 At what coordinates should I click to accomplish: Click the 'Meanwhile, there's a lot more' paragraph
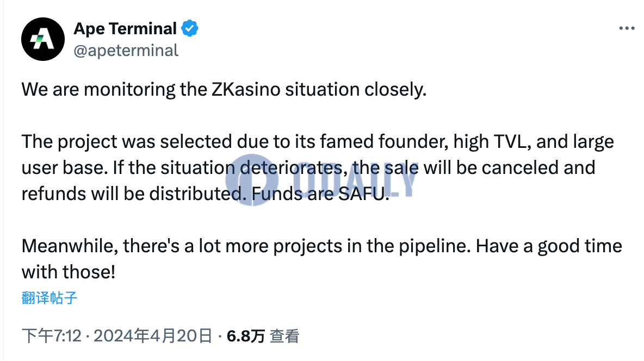[x=321, y=259]
